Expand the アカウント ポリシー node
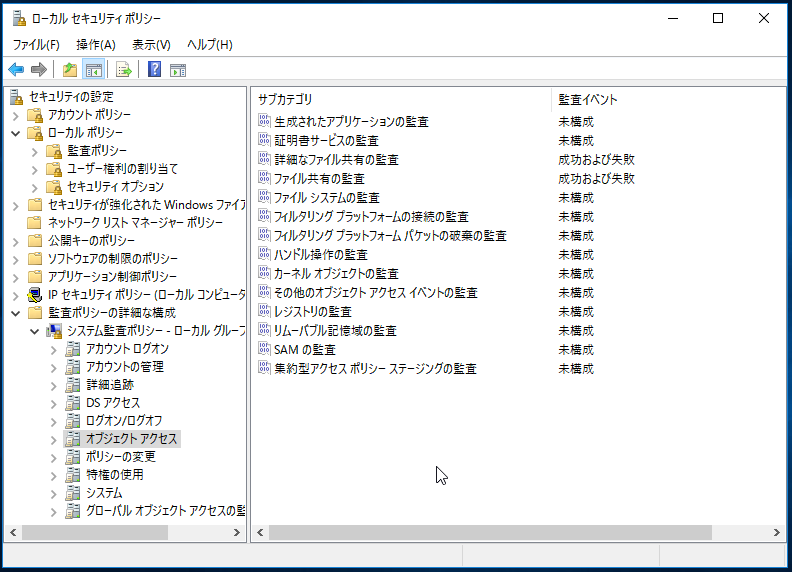This screenshot has width=792, height=572. click(x=16, y=116)
